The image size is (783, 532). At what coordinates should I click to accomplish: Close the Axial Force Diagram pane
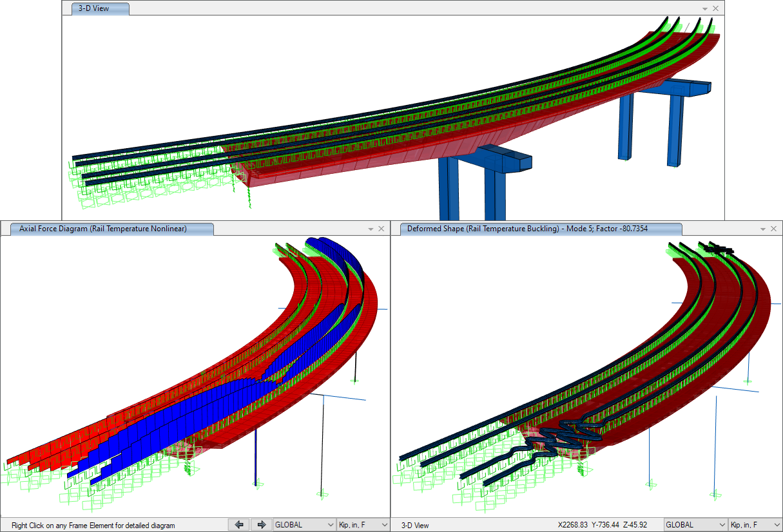[382, 229]
